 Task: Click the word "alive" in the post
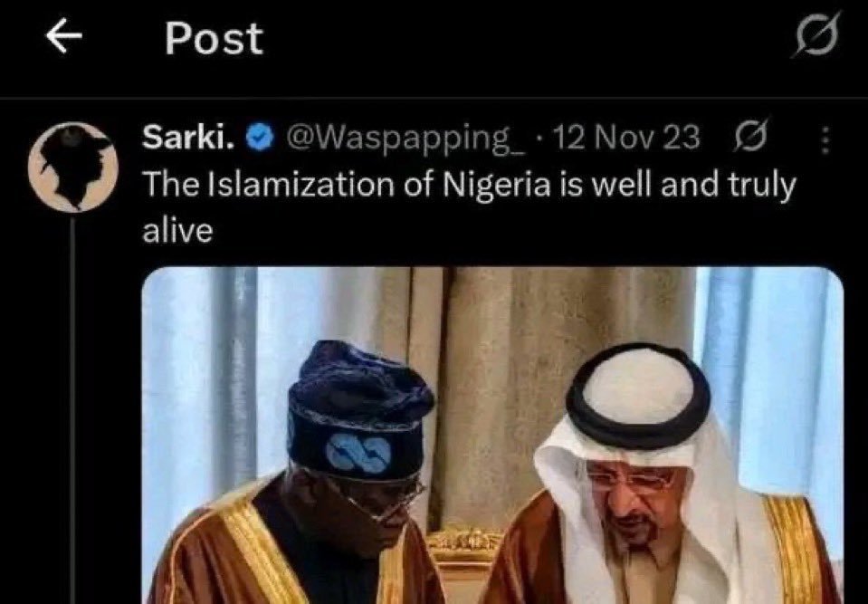[177, 230]
